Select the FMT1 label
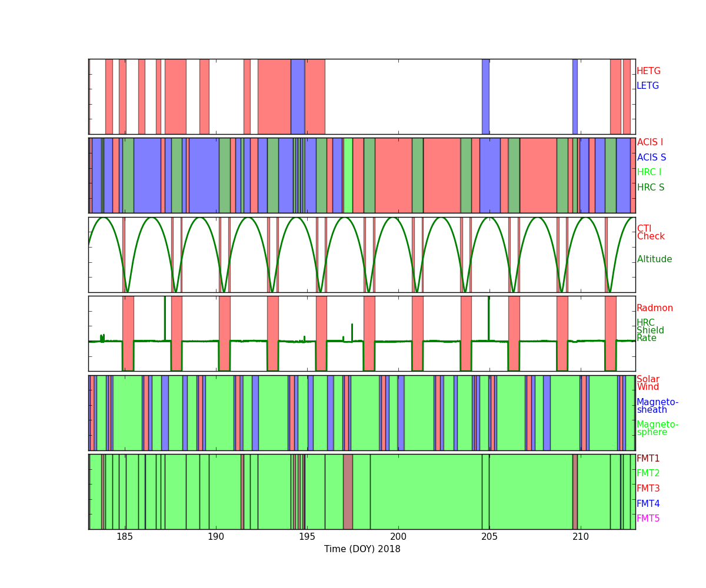The height and width of the screenshot is (588, 706). tap(648, 459)
